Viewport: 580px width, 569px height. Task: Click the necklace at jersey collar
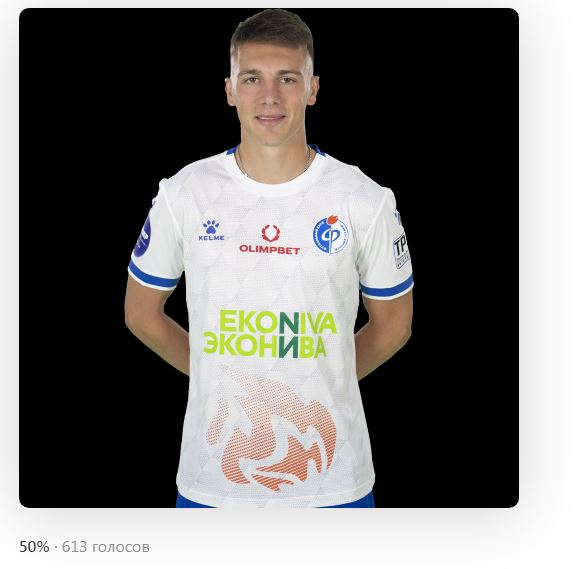(x=274, y=163)
